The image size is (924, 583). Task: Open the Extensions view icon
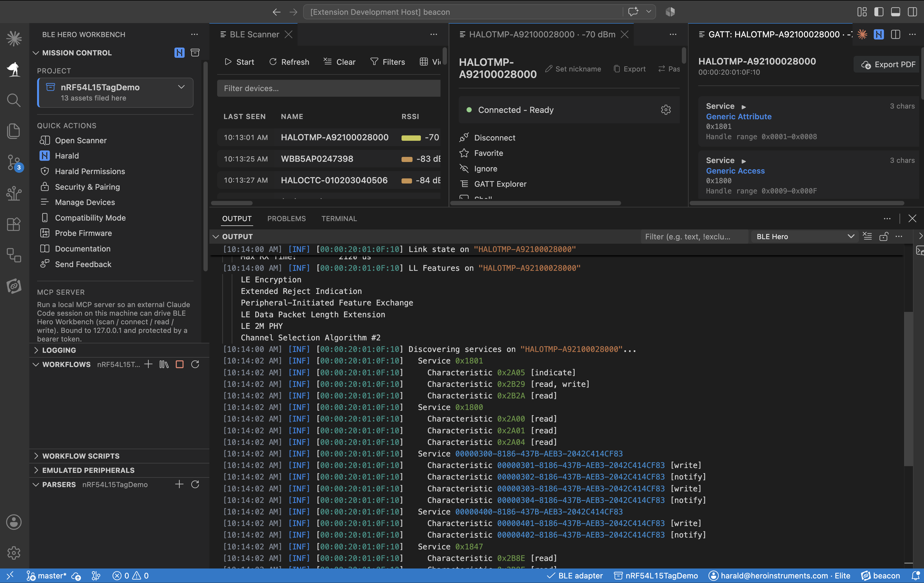coord(14,224)
